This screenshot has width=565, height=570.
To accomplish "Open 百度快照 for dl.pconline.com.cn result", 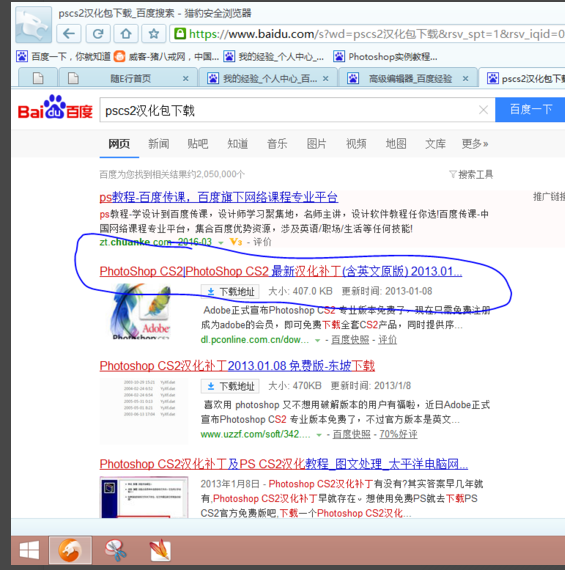I will point(350,340).
